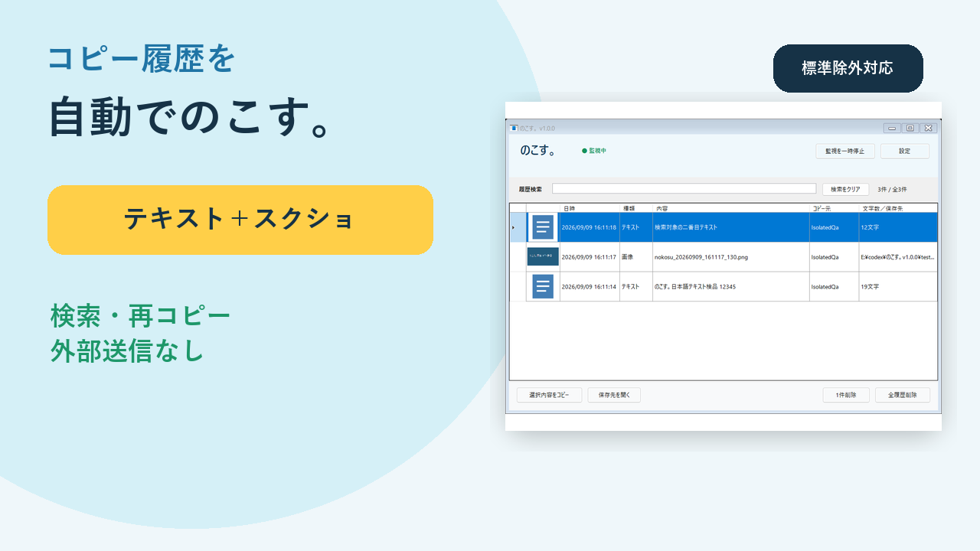Click the のこす。 app icon in the title bar
980x551 pixels.
click(x=514, y=128)
